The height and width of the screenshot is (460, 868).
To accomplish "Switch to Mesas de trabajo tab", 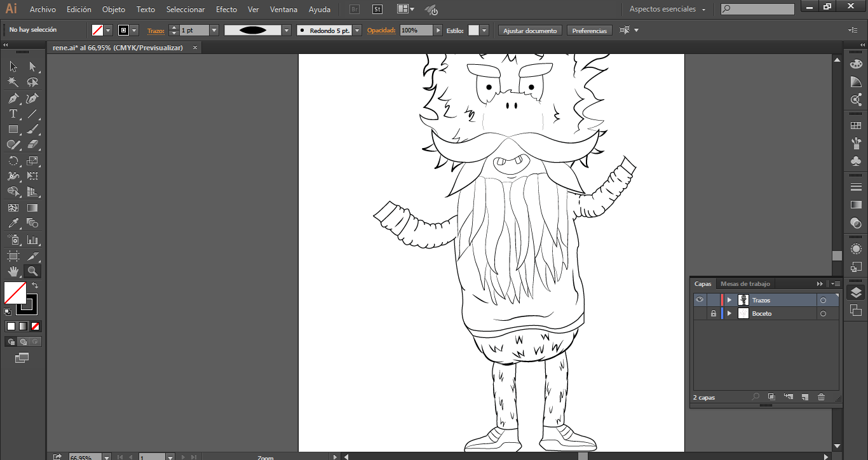I will coord(745,284).
